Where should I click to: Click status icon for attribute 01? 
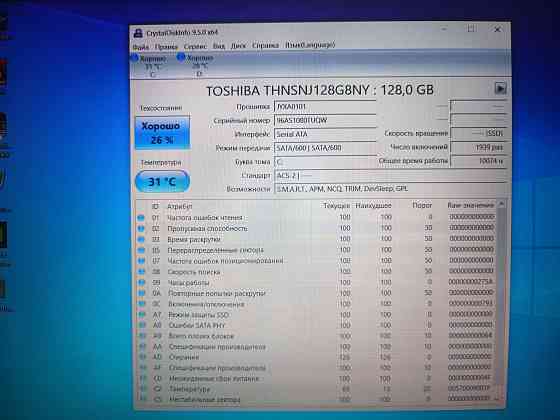pyautogui.click(x=141, y=218)
